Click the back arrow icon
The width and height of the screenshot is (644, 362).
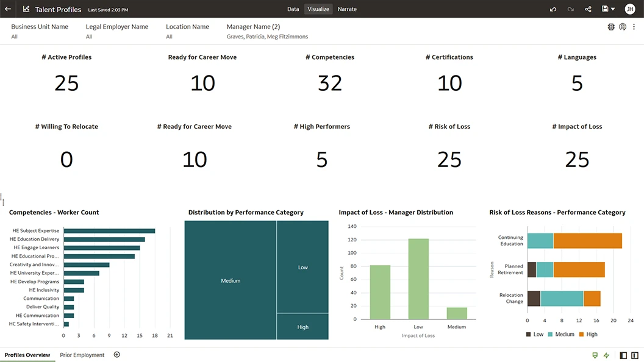pos(8,9)
